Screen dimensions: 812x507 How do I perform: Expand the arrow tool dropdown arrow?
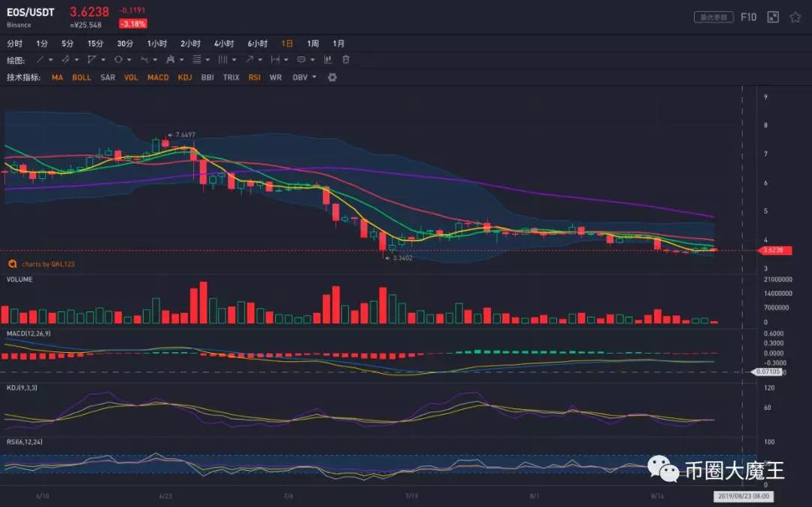(260, 60)
